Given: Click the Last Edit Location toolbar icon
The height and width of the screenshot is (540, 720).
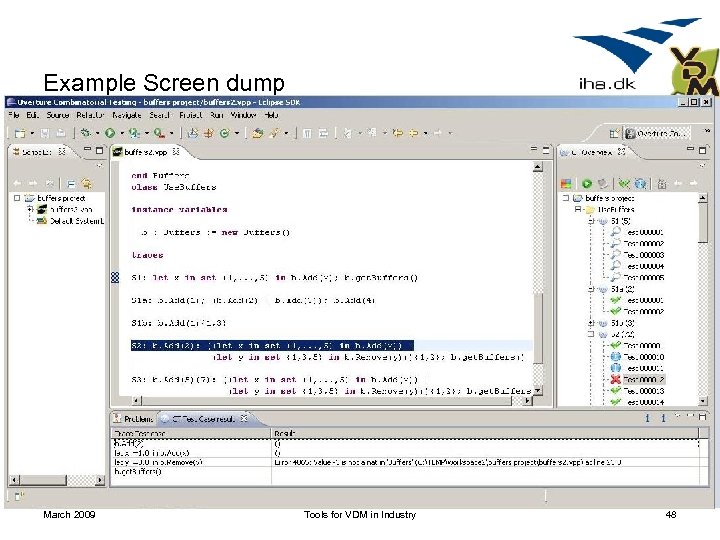Looking at the screenshot, I should (398, 133).
